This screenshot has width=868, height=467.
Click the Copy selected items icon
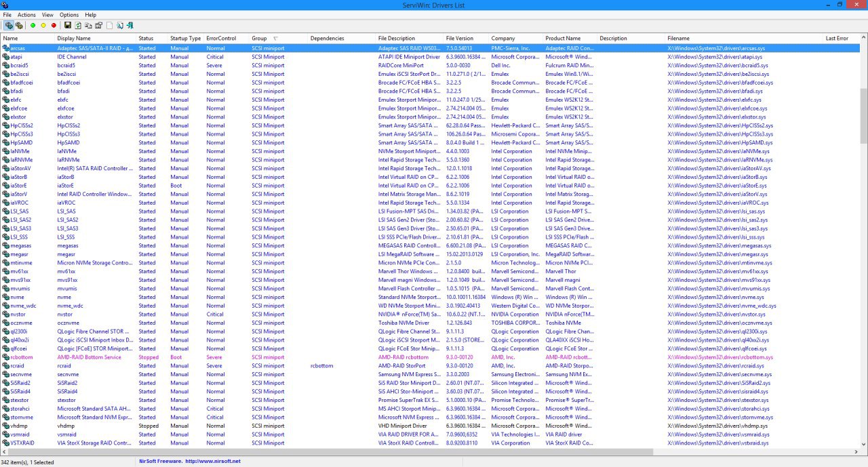88,26
